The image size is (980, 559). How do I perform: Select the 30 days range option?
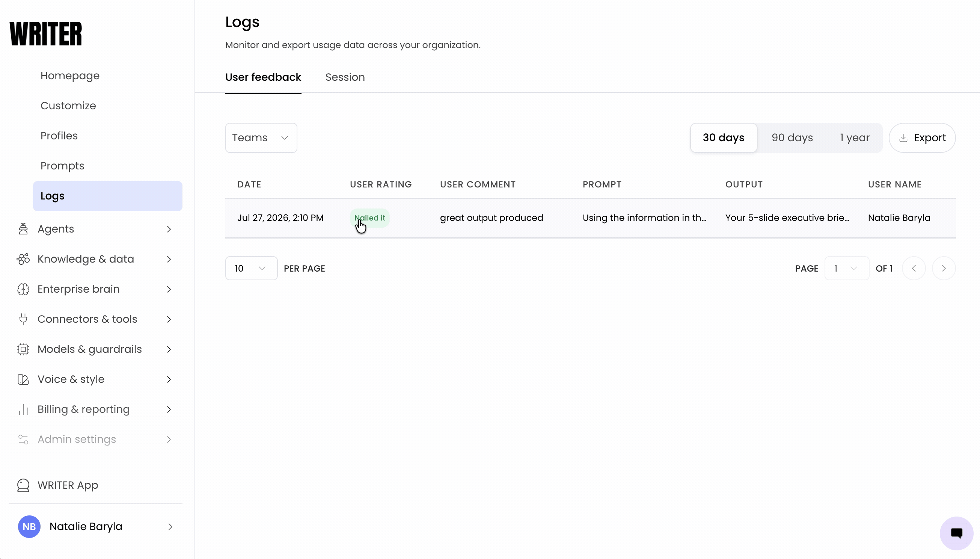click(x=723, y=138)
